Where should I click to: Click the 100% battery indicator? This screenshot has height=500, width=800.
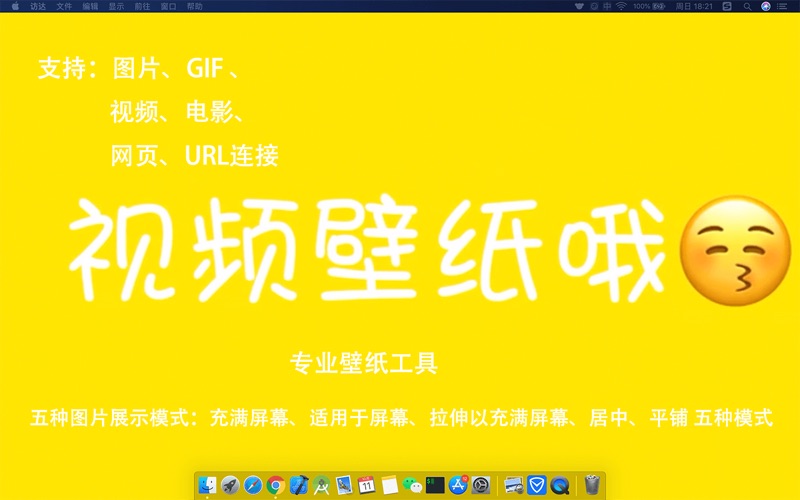coord(649,6)
